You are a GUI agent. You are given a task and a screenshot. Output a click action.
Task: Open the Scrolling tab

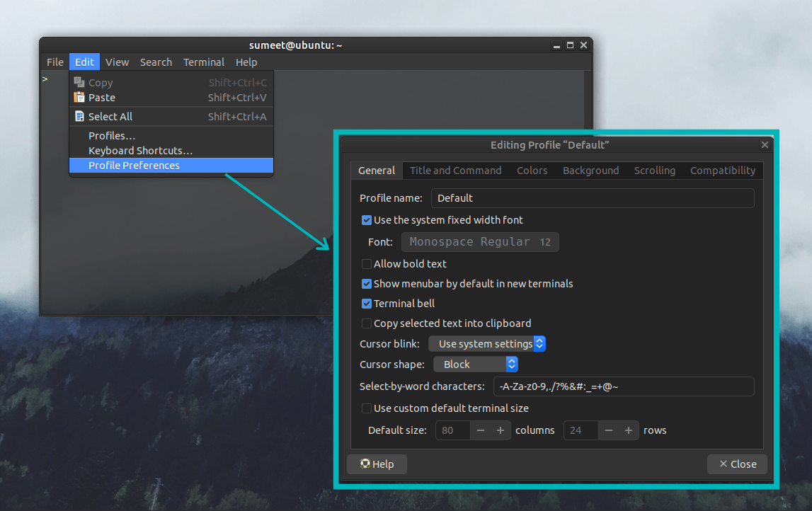pyautogui.click(x=653, y=170)
